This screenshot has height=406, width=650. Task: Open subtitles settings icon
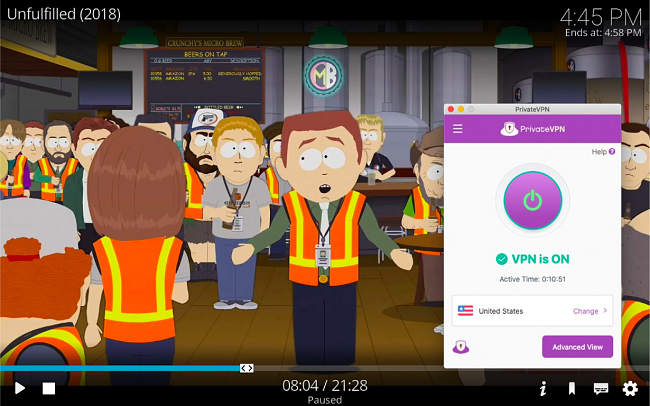click(601, 388)
